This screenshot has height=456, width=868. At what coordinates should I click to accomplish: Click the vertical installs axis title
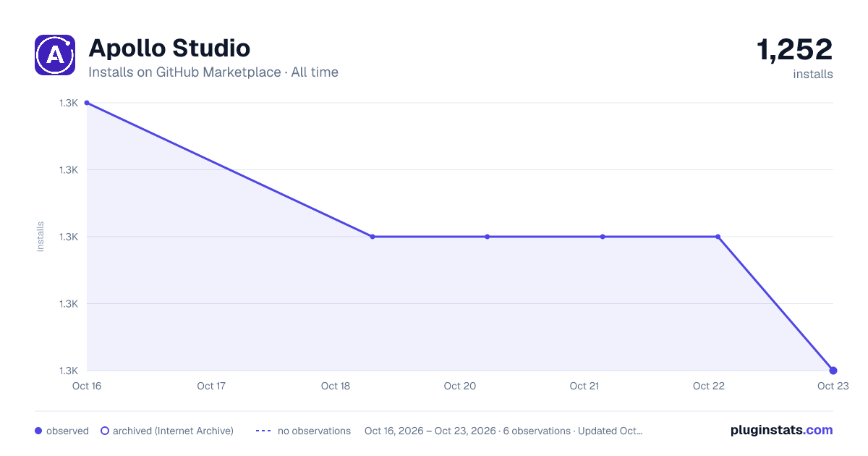click(41, 237)
